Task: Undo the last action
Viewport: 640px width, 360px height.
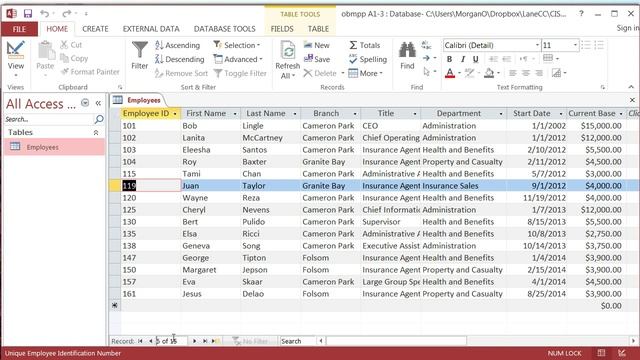Action: 44,13
